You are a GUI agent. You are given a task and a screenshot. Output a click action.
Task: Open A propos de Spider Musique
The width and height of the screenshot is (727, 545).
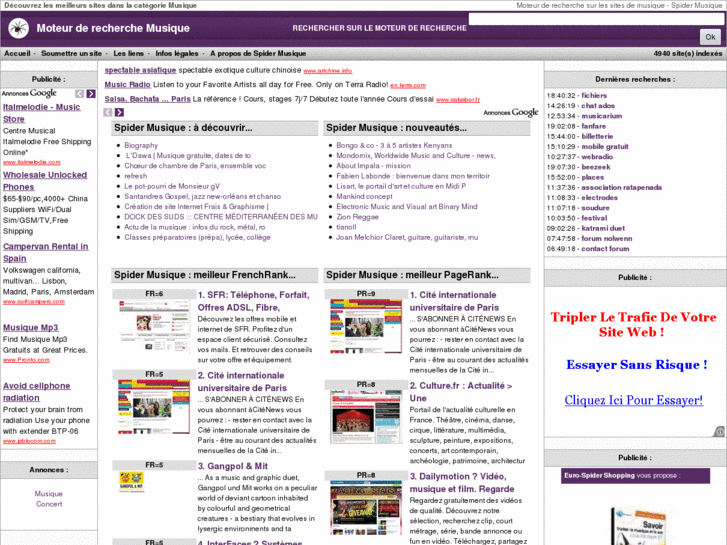pos(258,53)
